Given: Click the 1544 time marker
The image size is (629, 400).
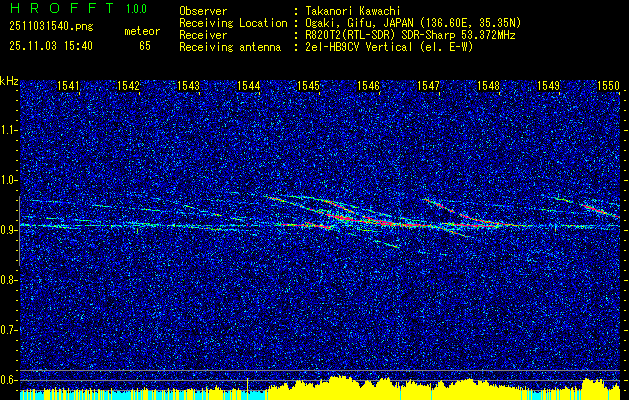Looking at the screenshot, I should (248, 85).
